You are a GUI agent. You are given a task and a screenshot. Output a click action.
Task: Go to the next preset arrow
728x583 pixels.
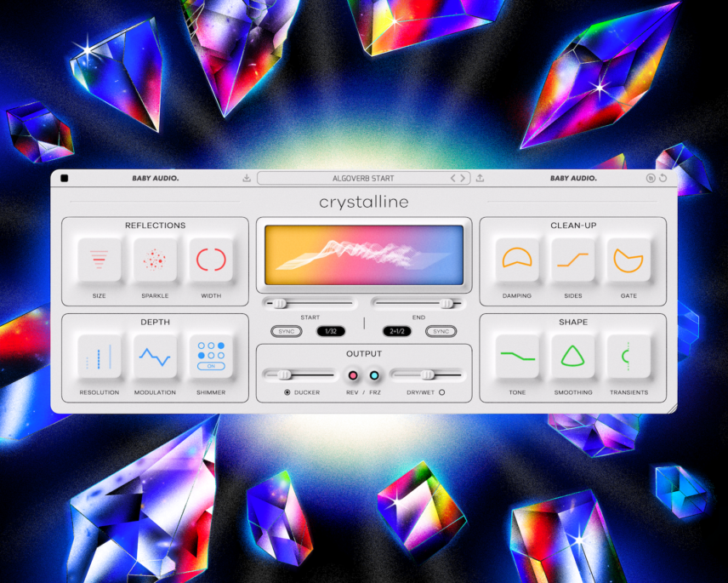point(463,178)
